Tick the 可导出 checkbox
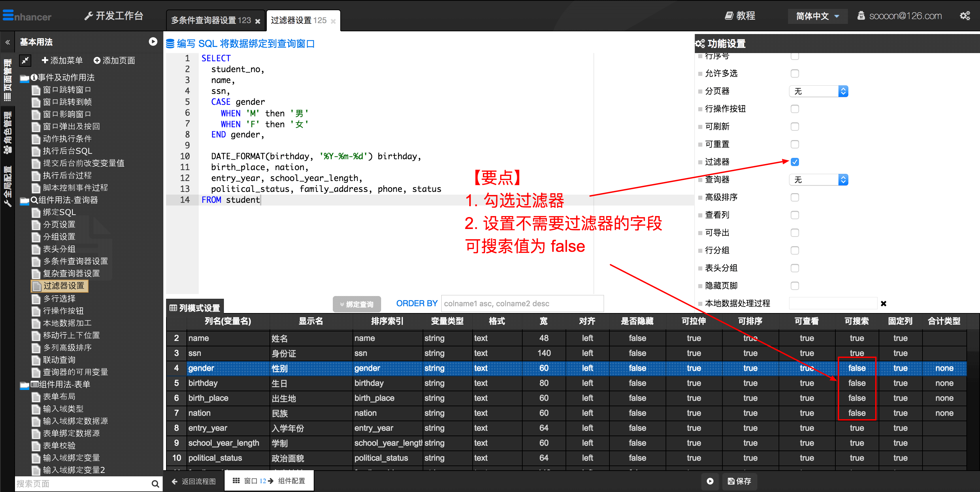This screenshot has height=492, width=980. [794, 233]
